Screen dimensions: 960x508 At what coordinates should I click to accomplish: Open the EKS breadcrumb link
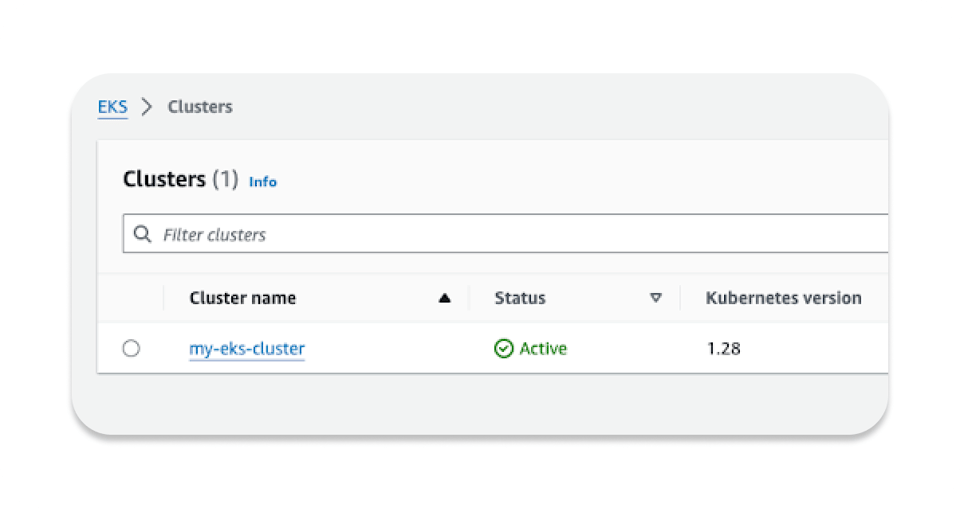coord(113,106)
